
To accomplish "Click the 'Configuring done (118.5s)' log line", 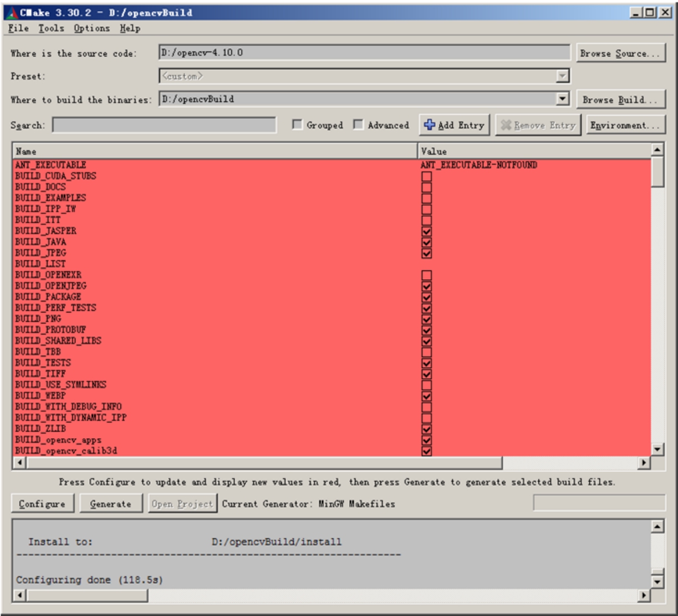I will click(89, 580).
